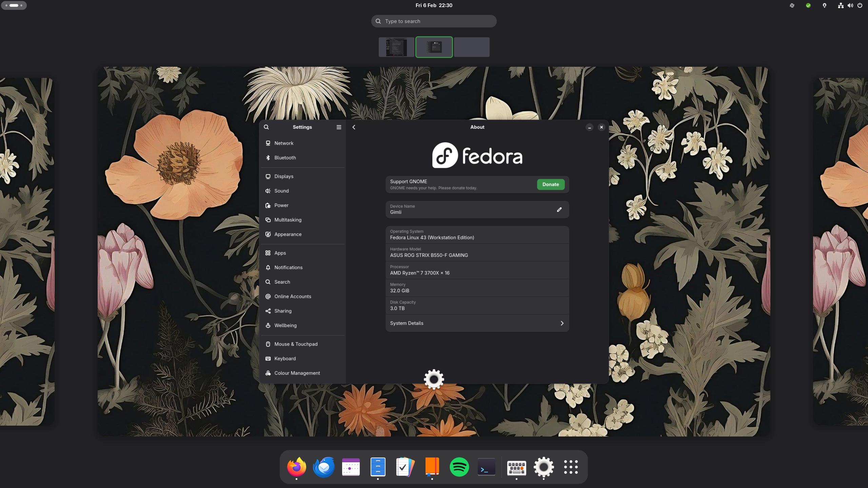
Task: Click the Type to search field
Action: click(434, 21)
